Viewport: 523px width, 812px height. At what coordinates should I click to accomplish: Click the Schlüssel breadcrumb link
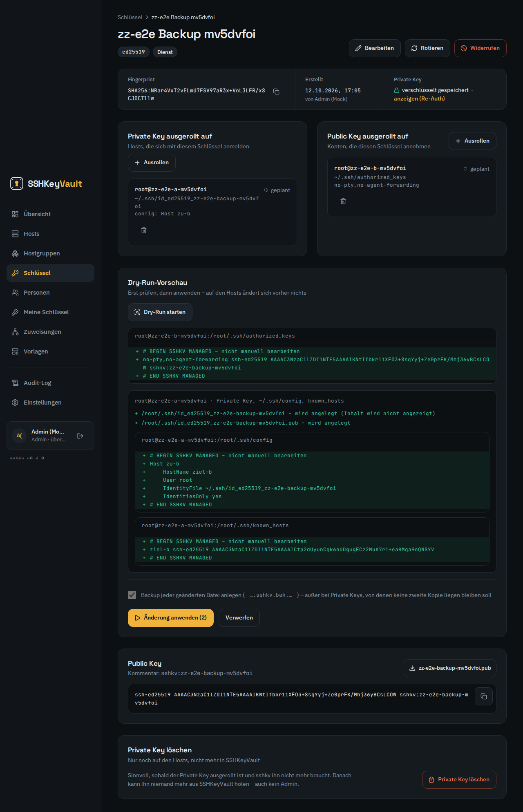pyautogui.click(x=130, y=17)
